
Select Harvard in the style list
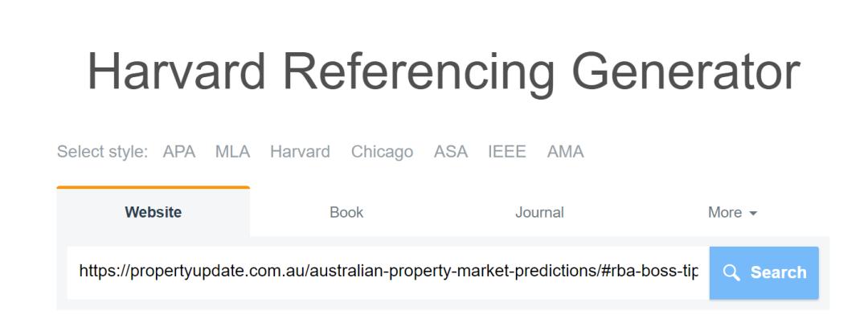(300, 152)
